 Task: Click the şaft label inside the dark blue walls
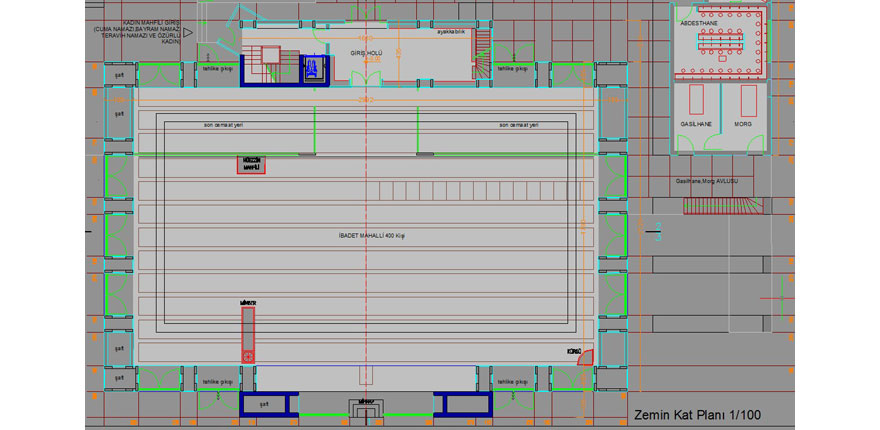264,403
